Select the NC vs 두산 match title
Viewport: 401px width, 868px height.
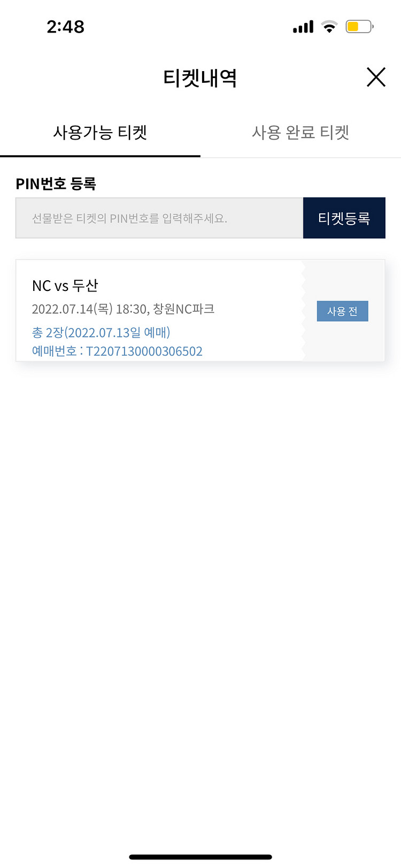tap(65, 286)
